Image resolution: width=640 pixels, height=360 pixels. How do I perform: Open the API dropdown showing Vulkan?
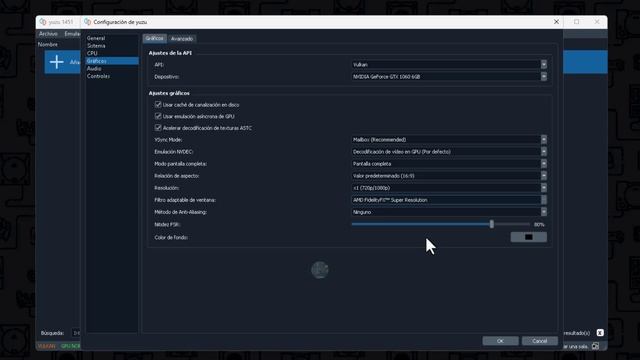point(449,64)
